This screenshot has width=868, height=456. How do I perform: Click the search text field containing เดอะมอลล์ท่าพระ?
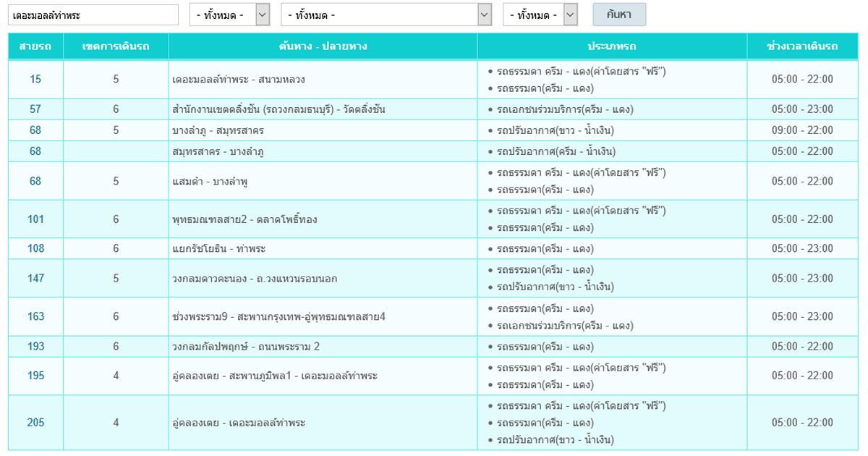[x=93, y=14]
